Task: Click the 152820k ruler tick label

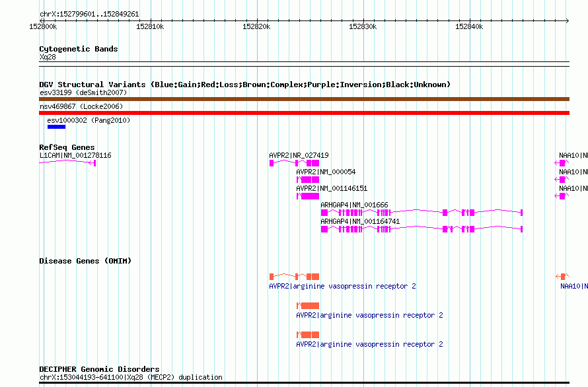Action: 256,26
